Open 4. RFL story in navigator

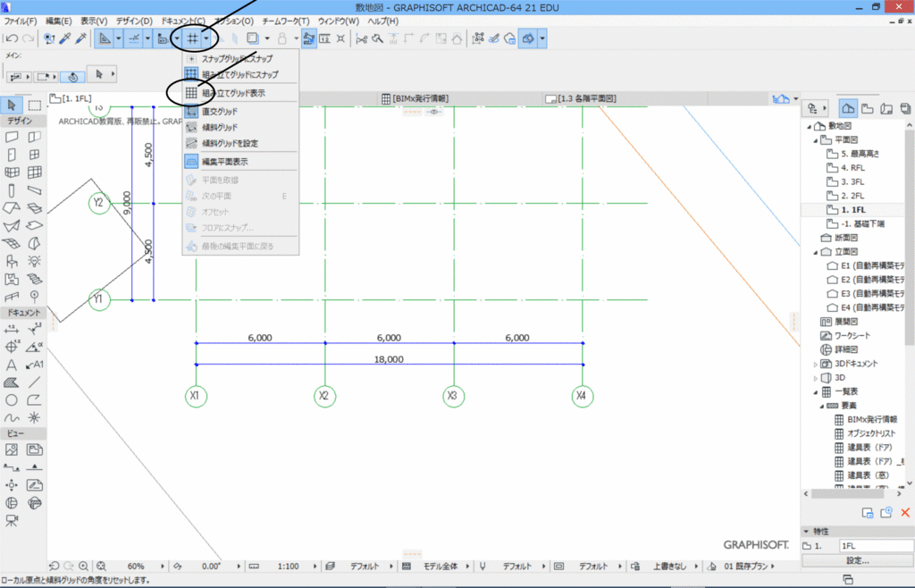[852, 168]
